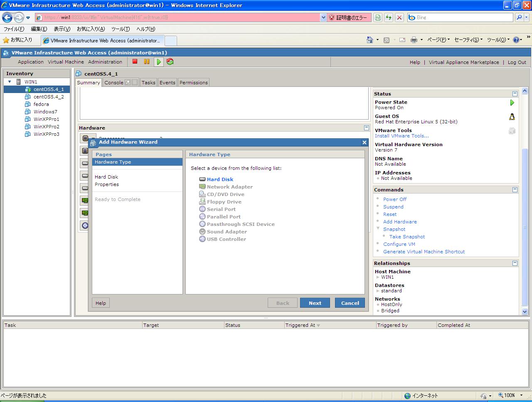Choose Network Adapter device in wizard
The height and width of the screenshot is (402, 532).
coord(229,187)
